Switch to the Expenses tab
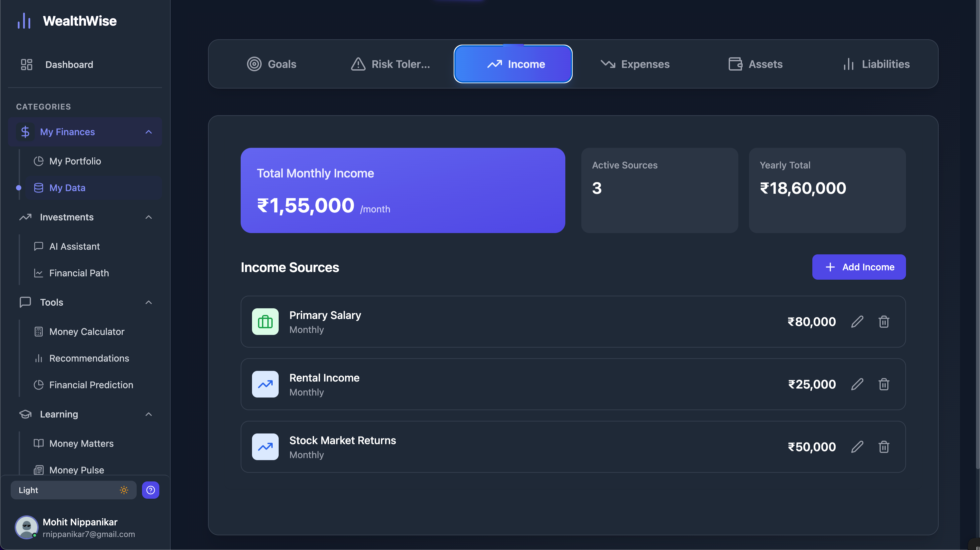980x550 pixels. coord(635,64)
